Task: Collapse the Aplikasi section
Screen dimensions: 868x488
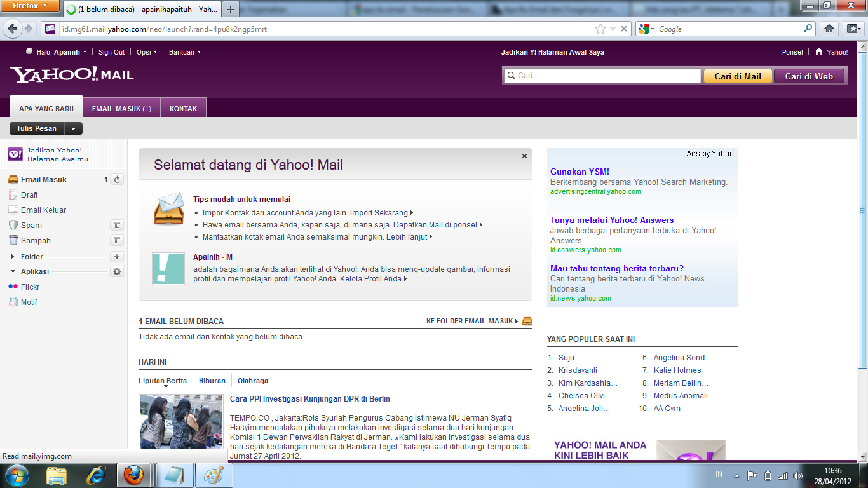Action: click(x=13, y=271)
